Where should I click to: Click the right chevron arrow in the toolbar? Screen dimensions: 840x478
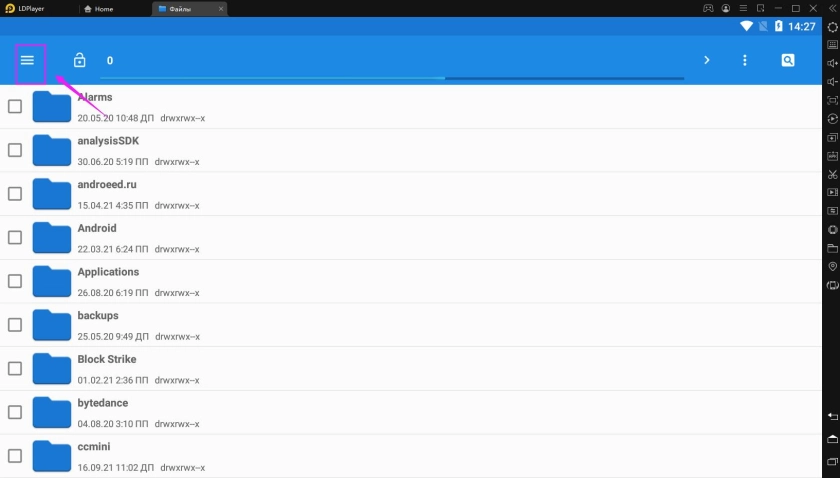(x=706, y=61)
